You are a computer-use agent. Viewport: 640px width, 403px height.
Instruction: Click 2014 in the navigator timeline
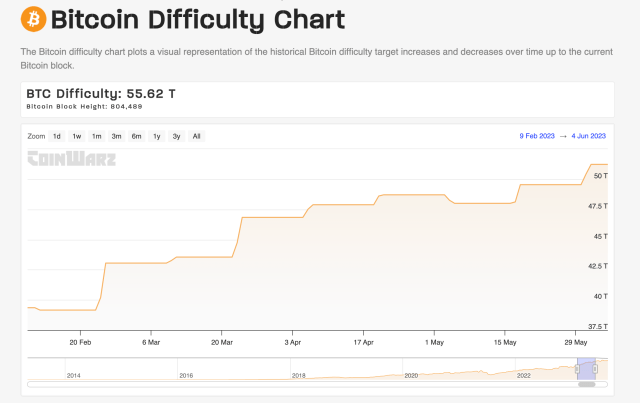[x=73, y=376]
